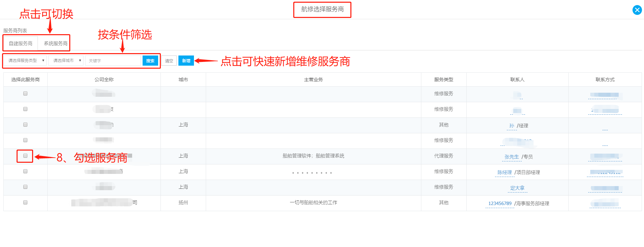Click 维修服务 in the 定大拿 row

(x=444, y=187)
